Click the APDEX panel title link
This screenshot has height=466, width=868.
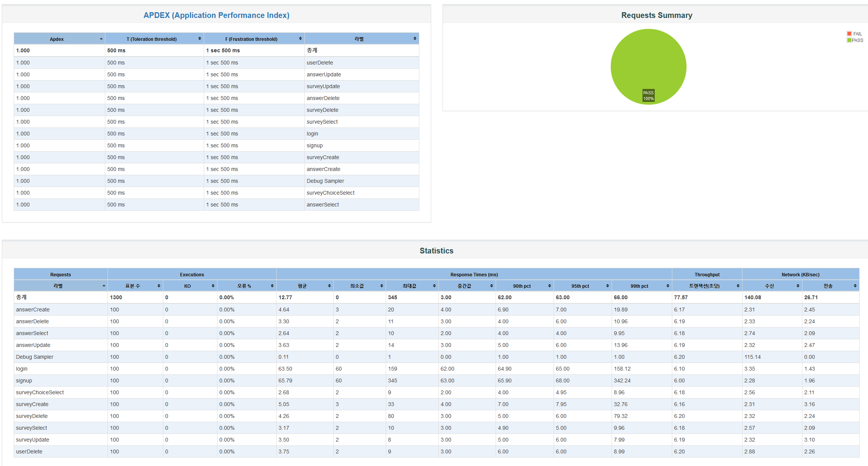(x=216, y=15)
